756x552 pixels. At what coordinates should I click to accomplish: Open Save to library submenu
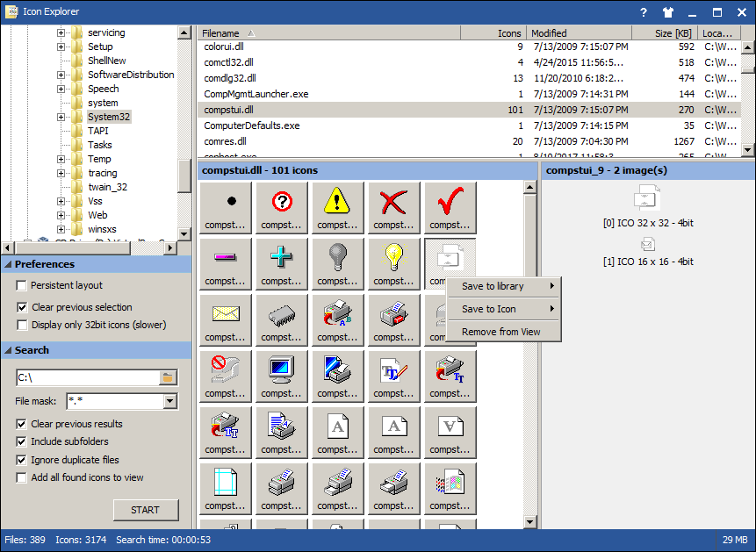(x=503, y=286)
